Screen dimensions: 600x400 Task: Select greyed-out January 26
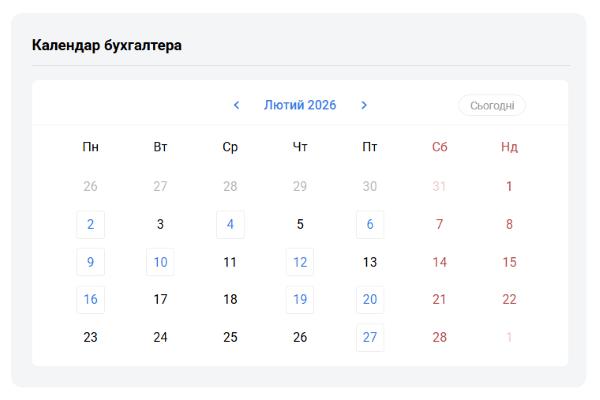coord(91,186)
